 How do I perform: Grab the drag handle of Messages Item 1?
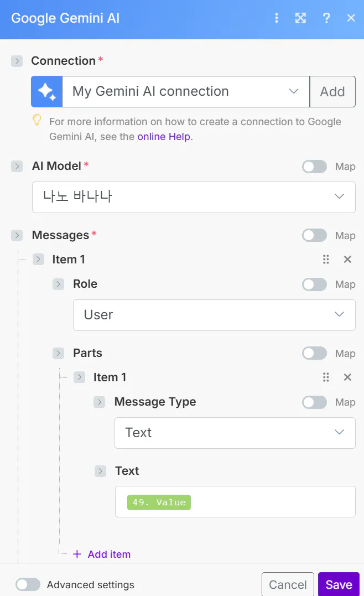tap(326, 260)
